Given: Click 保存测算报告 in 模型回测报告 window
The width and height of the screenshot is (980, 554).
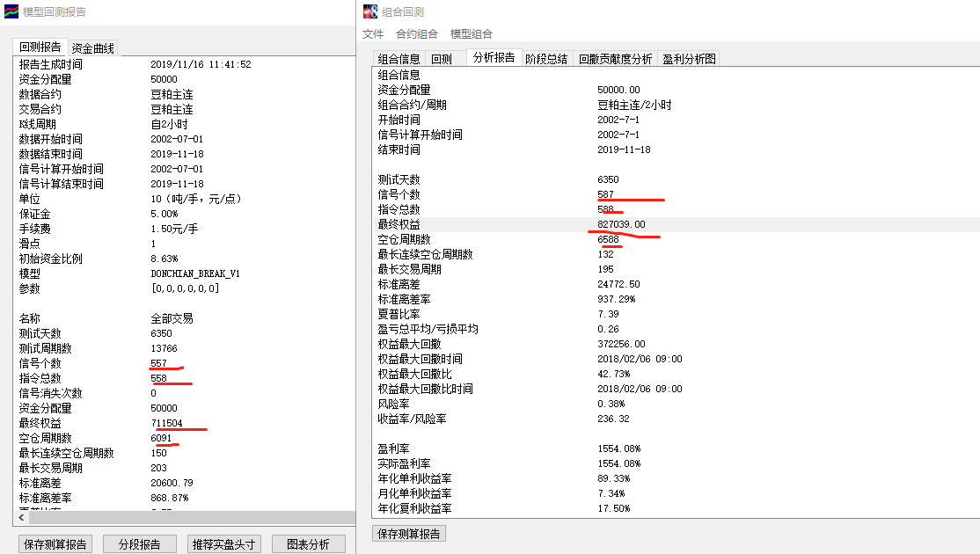Looking at the screenshot, I should pyautogui.click(x=55, y=544).
